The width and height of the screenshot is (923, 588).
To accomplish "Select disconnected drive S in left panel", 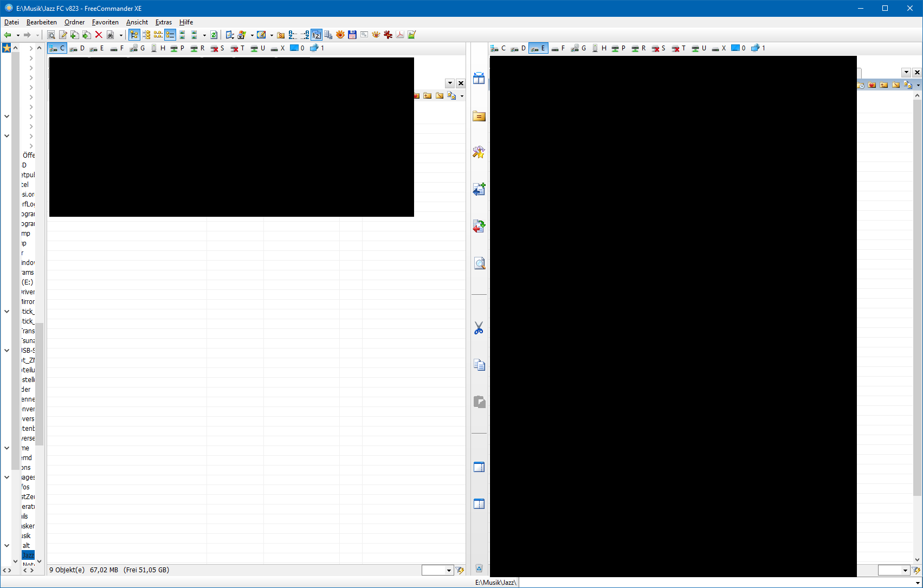I will [218, 48].
